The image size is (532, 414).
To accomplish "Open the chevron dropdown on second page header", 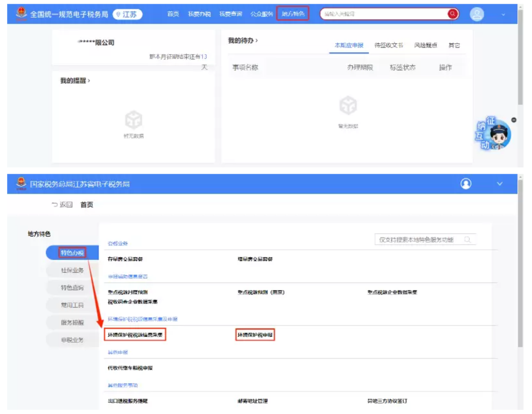I will 499,184.
